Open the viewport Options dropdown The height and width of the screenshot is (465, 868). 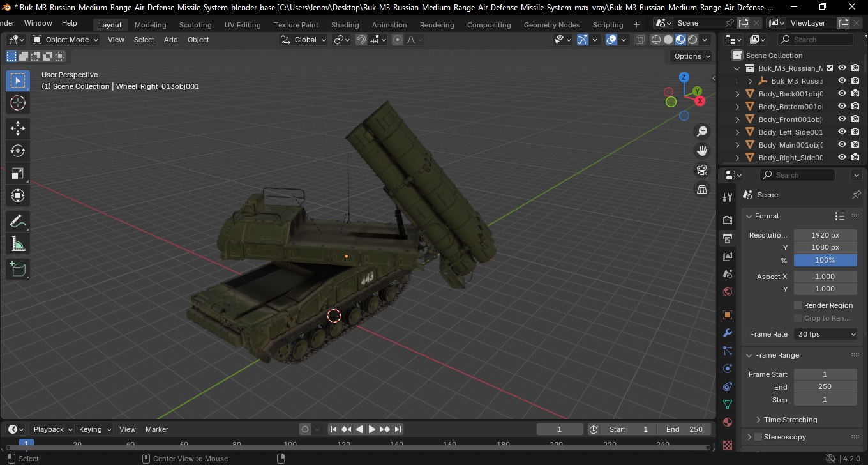point(692,56)
